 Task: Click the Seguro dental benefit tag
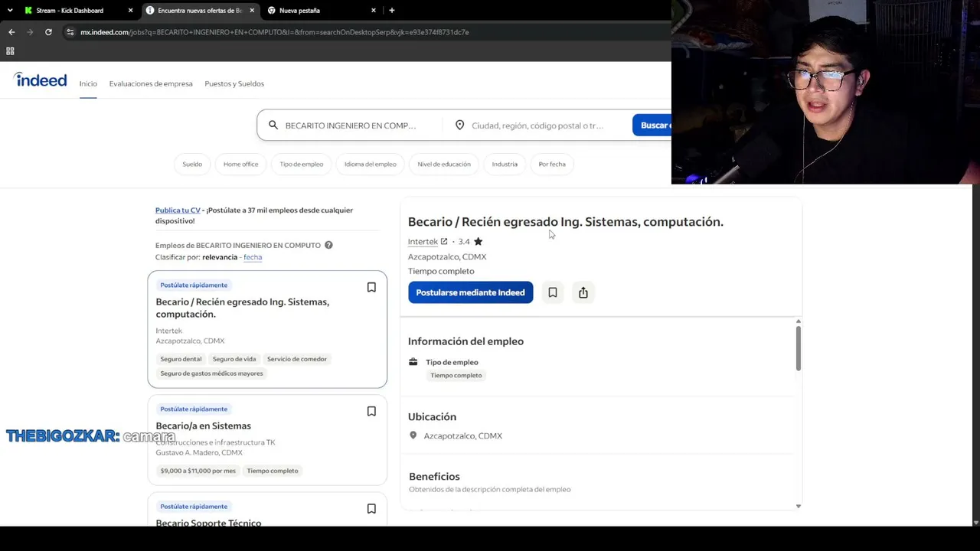(x=181, y=359)
